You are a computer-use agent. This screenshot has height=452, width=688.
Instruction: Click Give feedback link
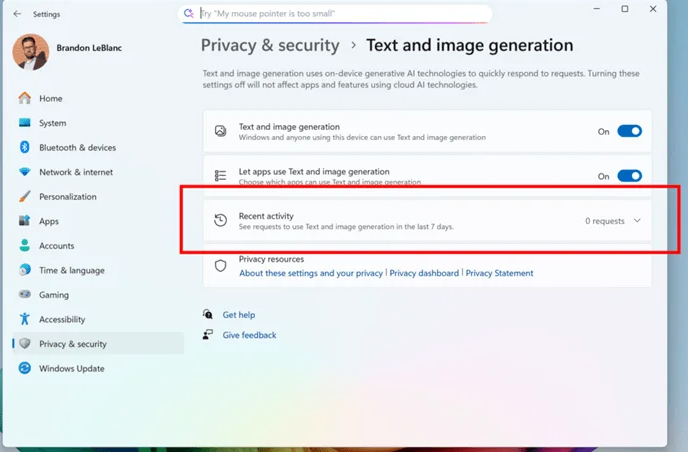[249, 335]
